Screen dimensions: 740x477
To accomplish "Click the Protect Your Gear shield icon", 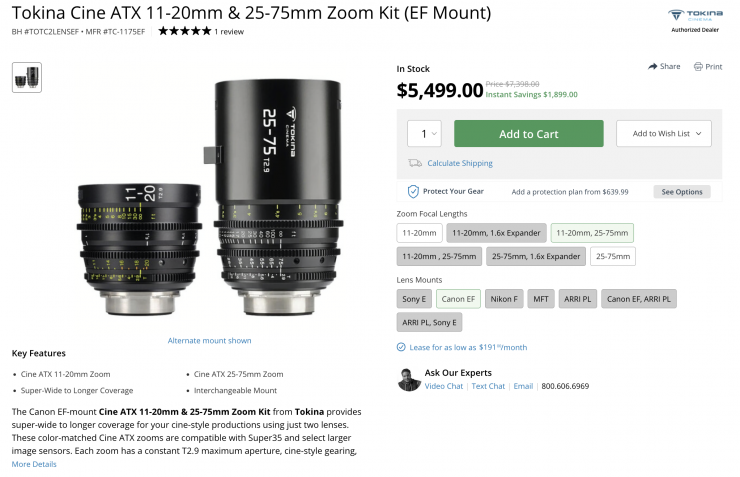I will 413,191.
